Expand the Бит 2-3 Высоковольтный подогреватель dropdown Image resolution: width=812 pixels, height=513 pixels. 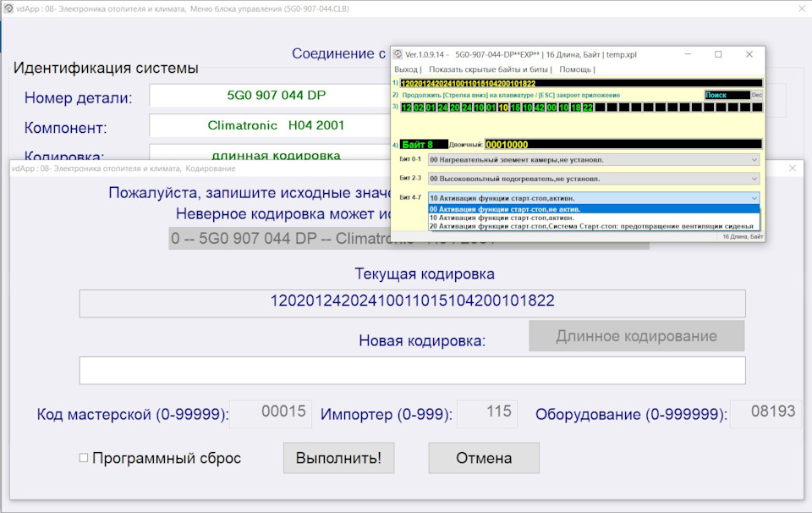coord(594,179)
